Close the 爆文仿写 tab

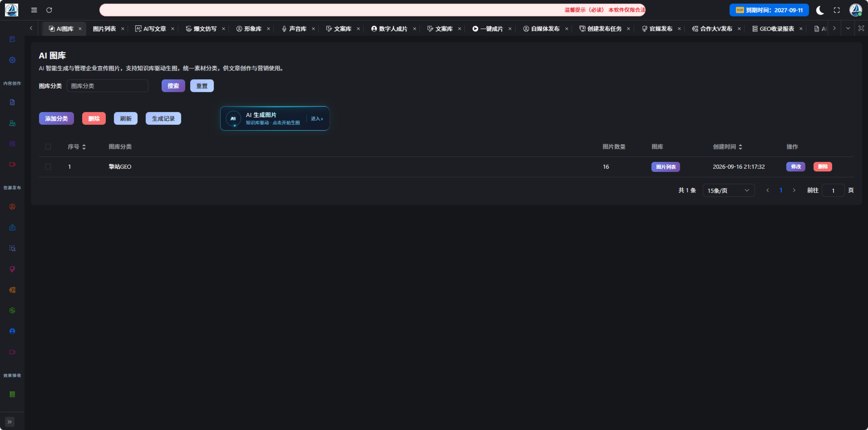click(x=223, y=29)
